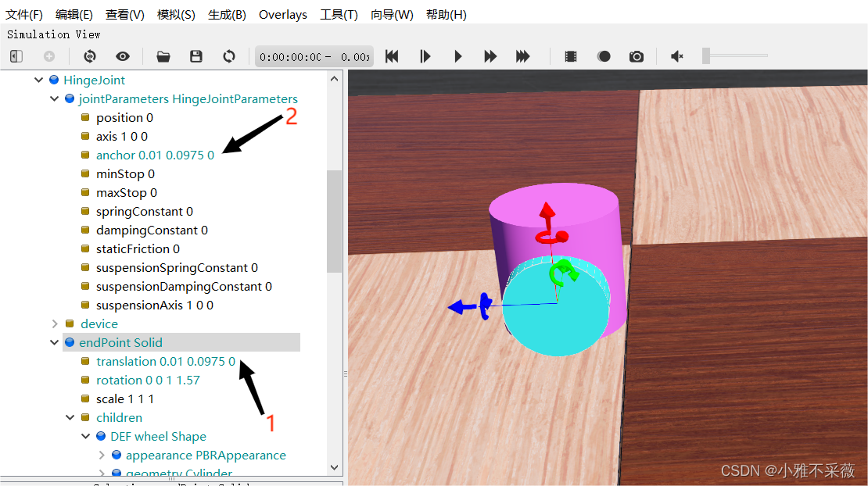The image size is (868, 486).
Task: Run the simulation in real time
Action: coord(458,56)
